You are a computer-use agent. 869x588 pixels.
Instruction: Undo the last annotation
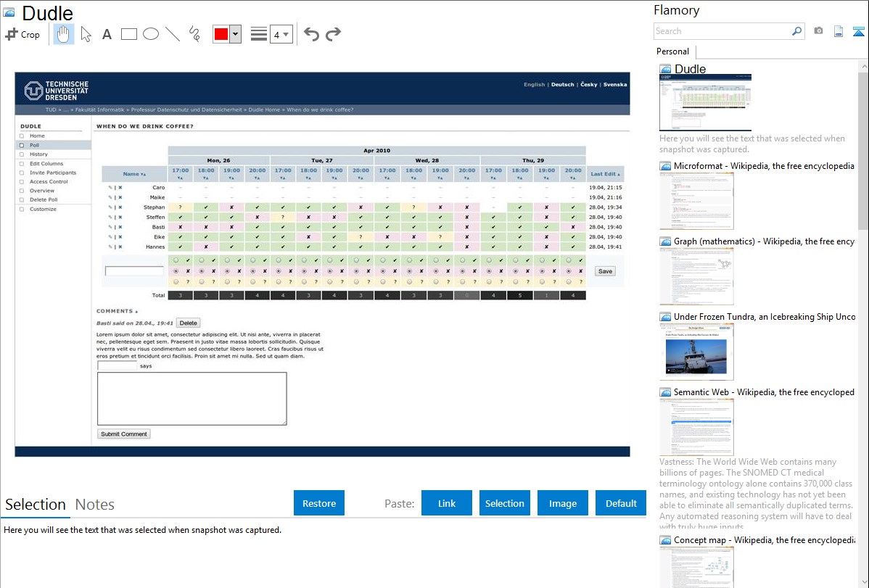(311, 34)
